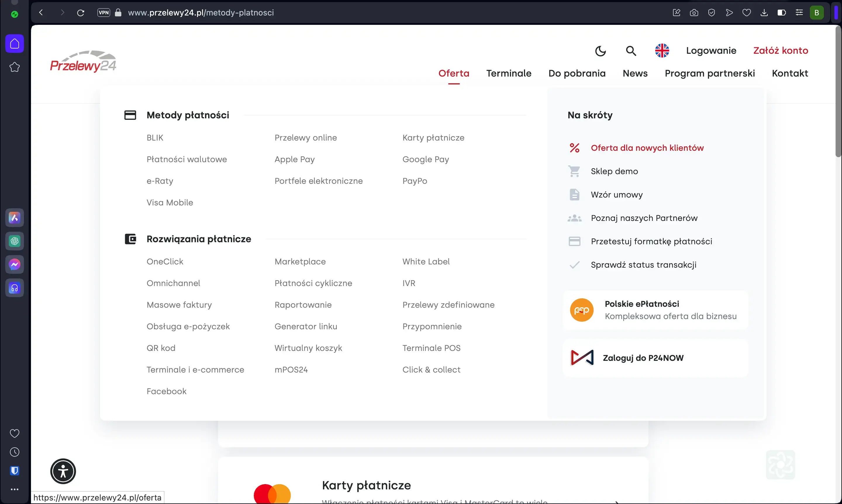Open the Do pobrania menu item
Screen dimensions: 842x504
(x=577, y=73)
